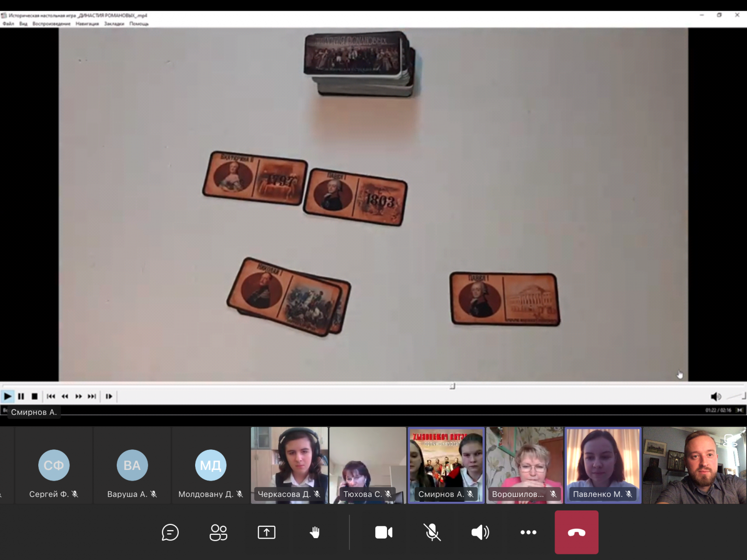Screen dimensions: 747x560
Task: Toggle the meeting speaker sound
Action: coord(480,532)
